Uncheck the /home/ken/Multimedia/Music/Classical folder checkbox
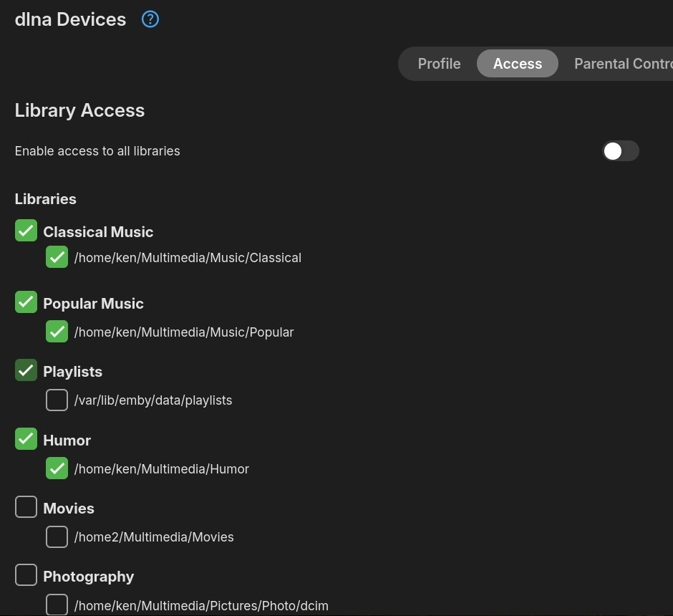Image resolution: width=673 pixels, height=616 pixels. coord(57,257)
